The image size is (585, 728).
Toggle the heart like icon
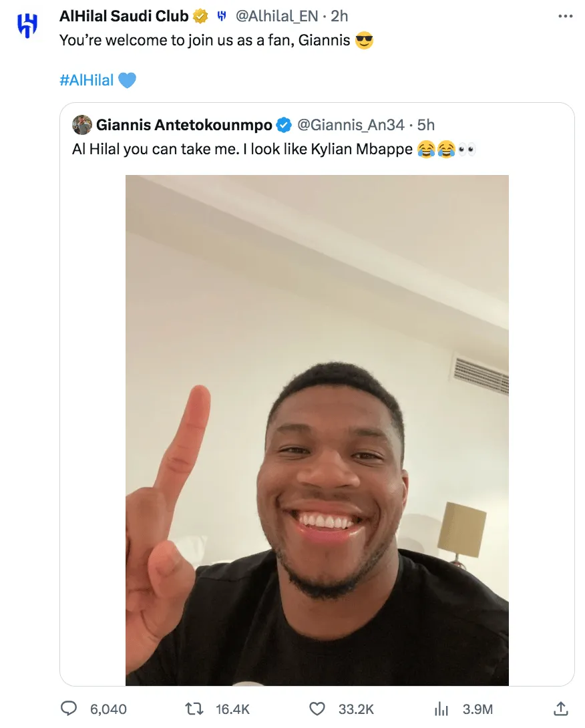click(317, 709)
